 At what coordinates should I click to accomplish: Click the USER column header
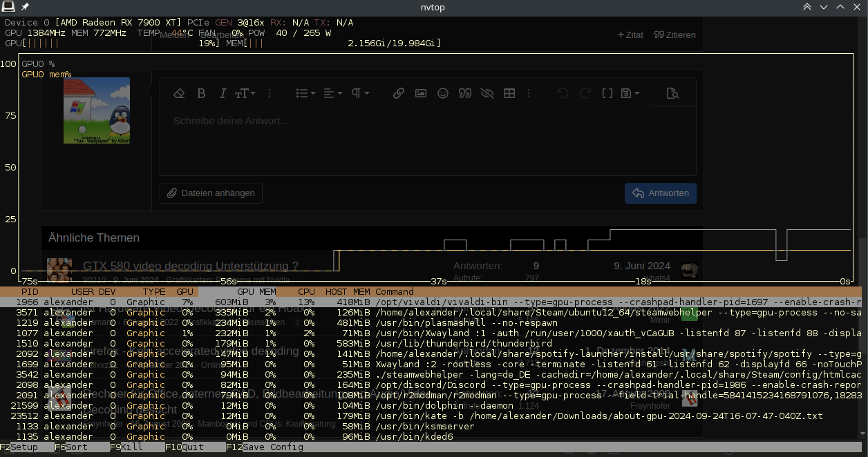tap(82, 292)
